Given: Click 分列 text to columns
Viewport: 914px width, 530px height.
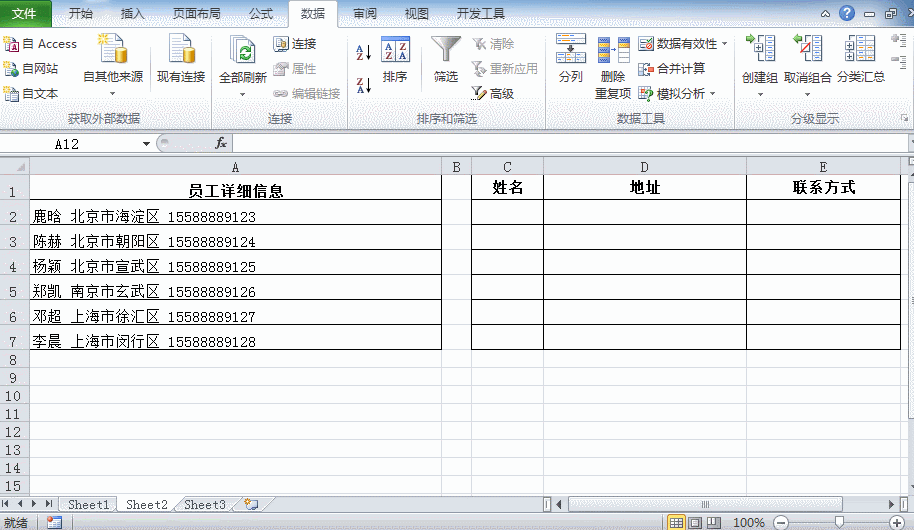Looking at the screenshot, I should pyautogui.click(x=571, y=58).
